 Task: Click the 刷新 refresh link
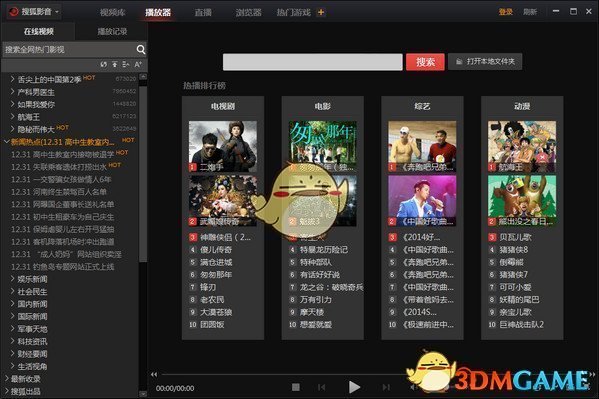pos(530,12)
